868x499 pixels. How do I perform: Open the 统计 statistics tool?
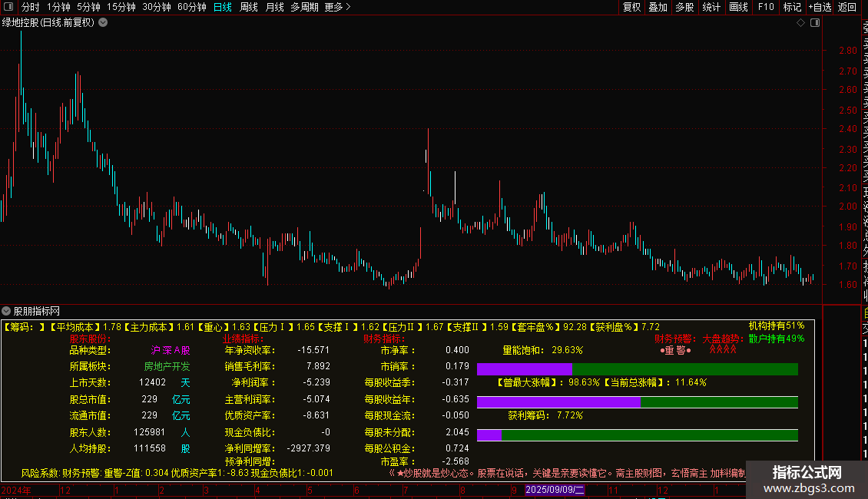click(x=711, y=7)
